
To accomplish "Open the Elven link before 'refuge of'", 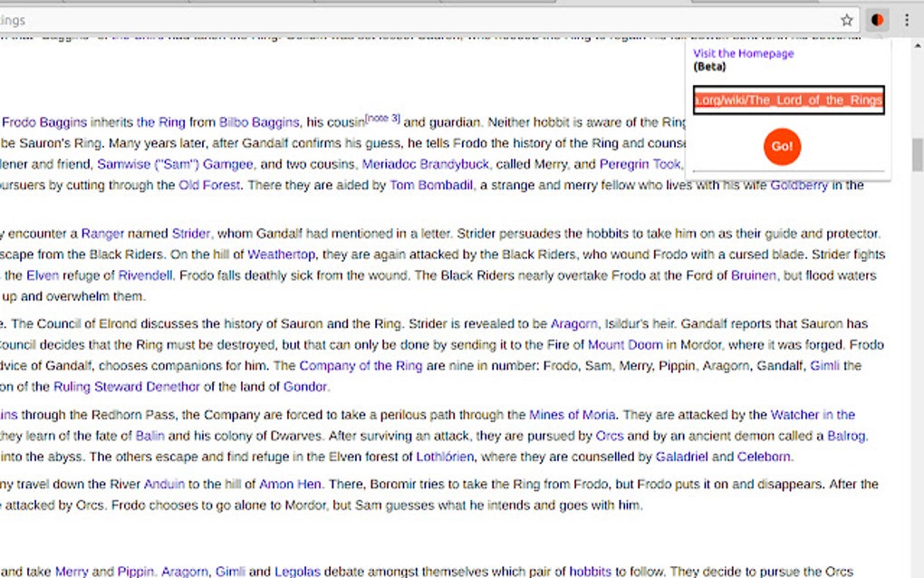I will pyautogui.click(x=43, y=275).
